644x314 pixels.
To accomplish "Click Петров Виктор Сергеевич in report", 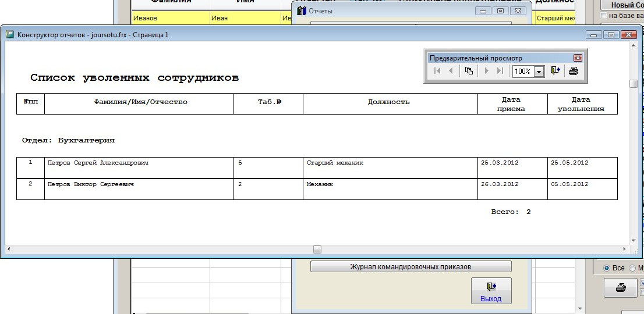I will [91, 184].
